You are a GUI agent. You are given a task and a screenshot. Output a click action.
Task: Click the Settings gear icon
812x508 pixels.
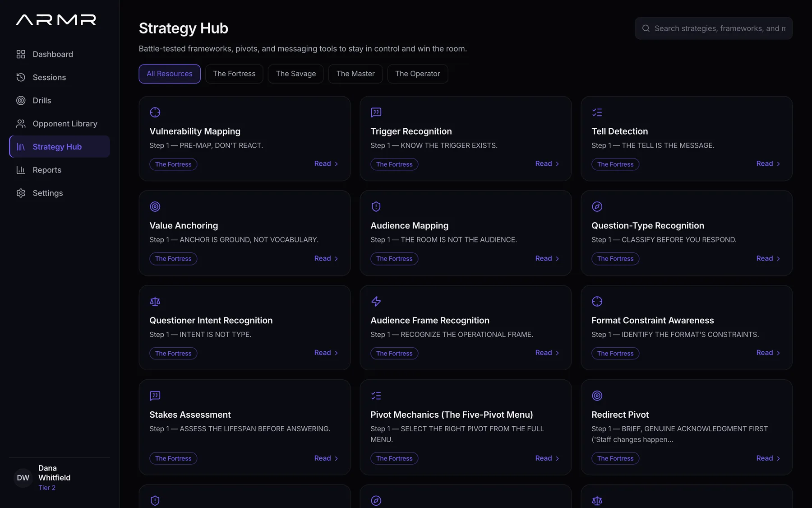point(21,193)
